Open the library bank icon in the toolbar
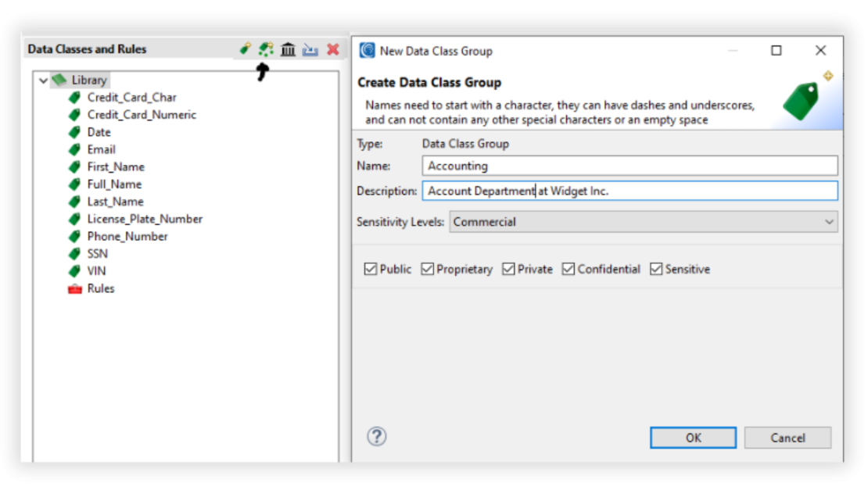868x490 pixels. (x=288, y=48)
